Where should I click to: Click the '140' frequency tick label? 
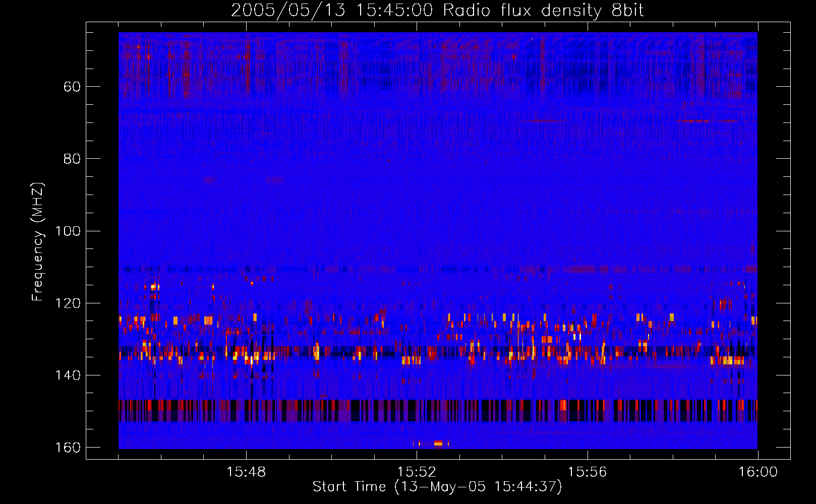coord(68,375)
